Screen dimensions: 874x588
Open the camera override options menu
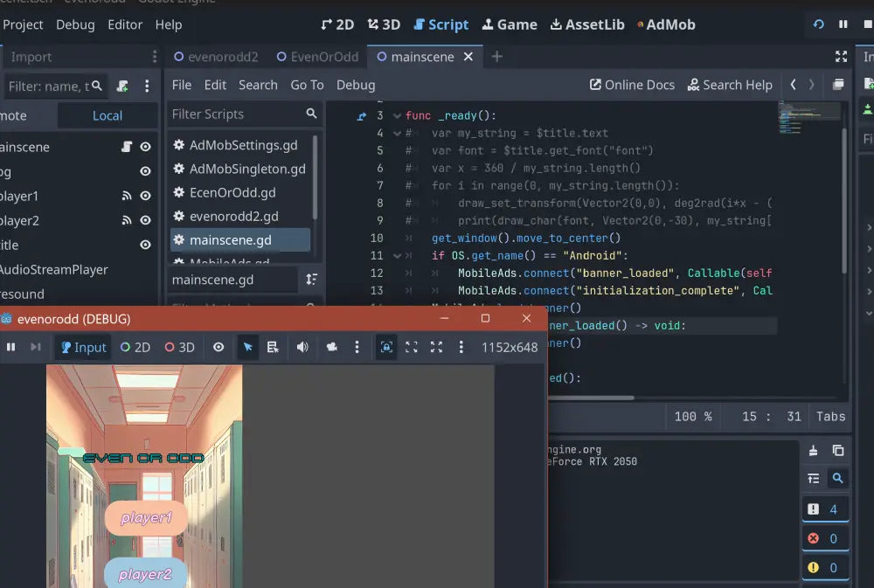[357, 347]
